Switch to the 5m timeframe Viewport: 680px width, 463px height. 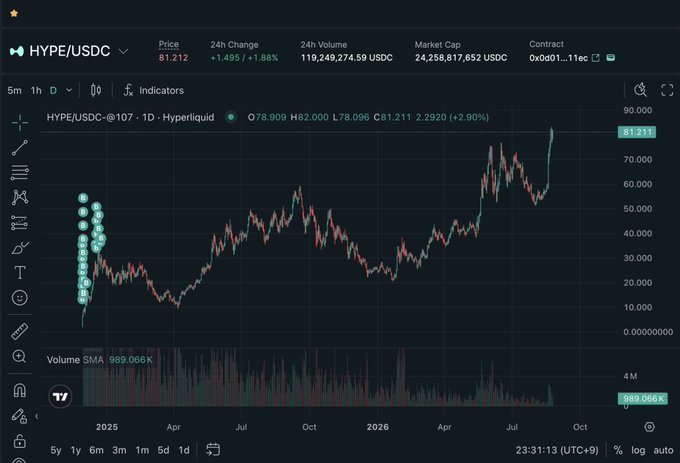pyautogui.click(x=14, y=91)
